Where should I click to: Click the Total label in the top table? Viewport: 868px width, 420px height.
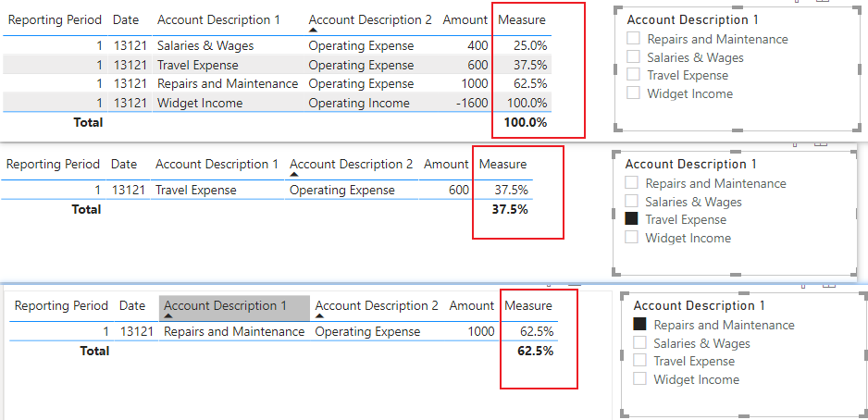89,122
